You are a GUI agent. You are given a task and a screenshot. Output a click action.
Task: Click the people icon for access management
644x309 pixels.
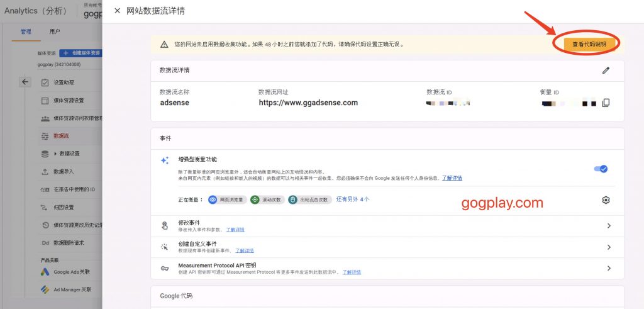click(45, 118)
